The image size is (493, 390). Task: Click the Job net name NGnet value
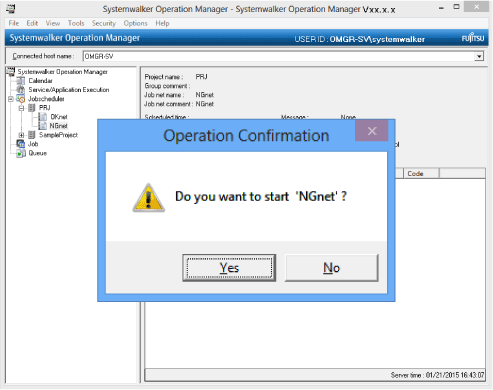click(205, 95)
